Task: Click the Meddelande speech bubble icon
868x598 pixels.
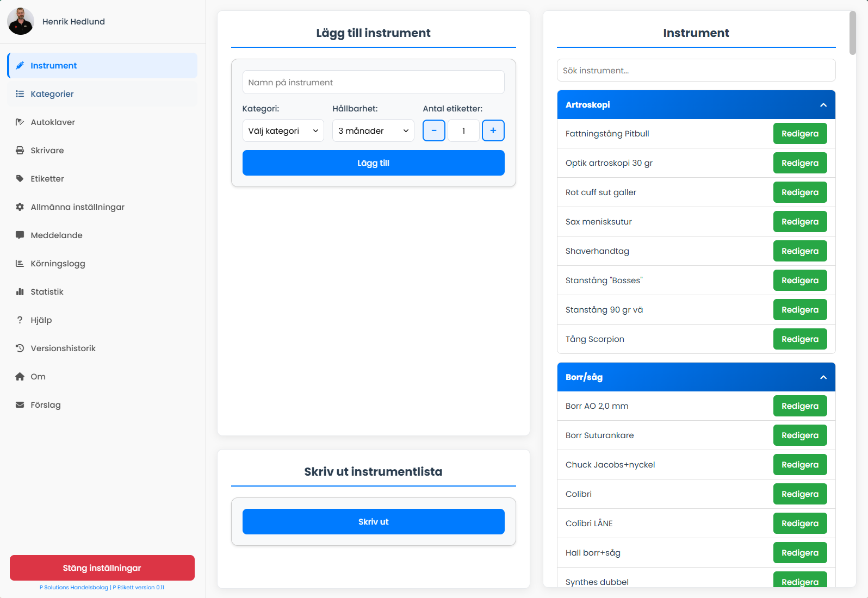Action: pyautogui.click(x=20, y=235)
